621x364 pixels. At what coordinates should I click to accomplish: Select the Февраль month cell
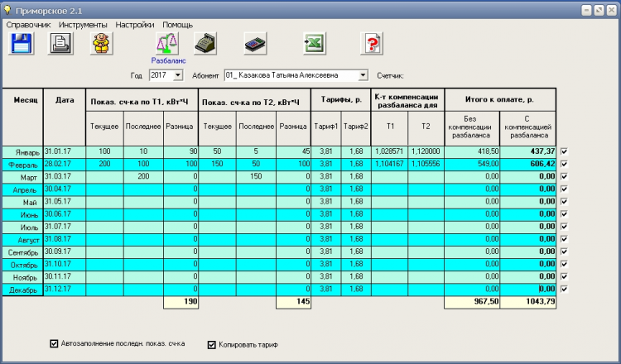pos(22,165)
